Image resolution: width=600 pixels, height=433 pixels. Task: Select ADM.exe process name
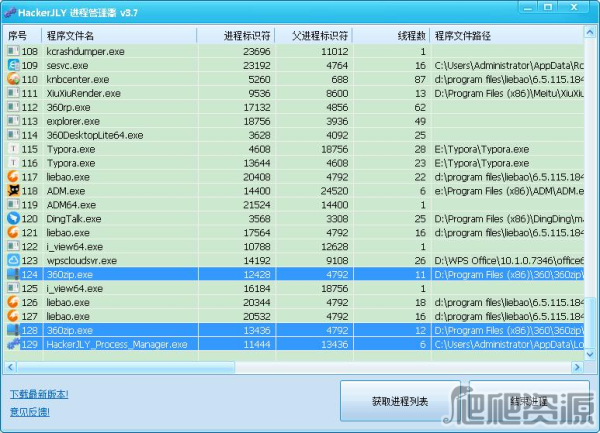coord(66,191)
